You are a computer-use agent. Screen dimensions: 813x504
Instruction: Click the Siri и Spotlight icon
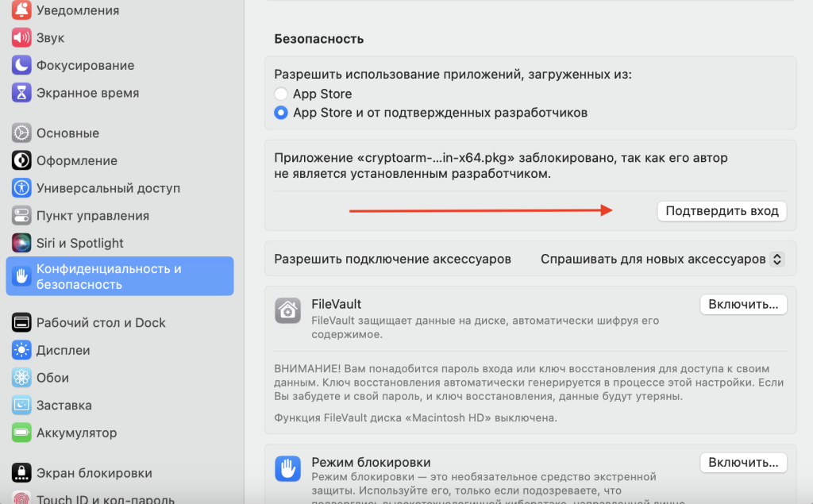21,243
